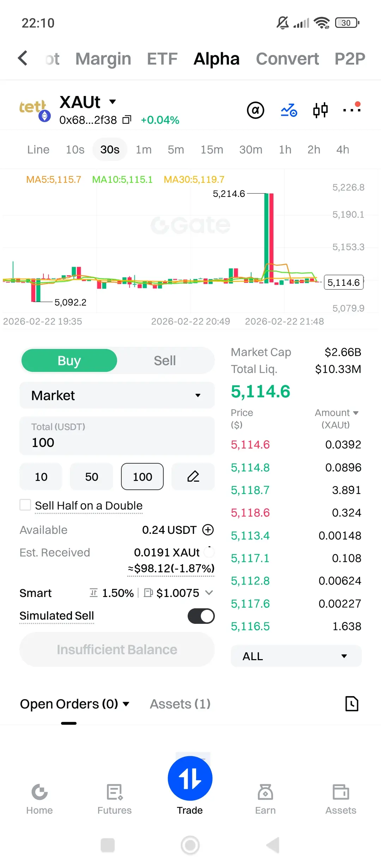Viewport: 381px width, 868px height.
Task: Open the price alert chart icon
Action: pos(289,110)
